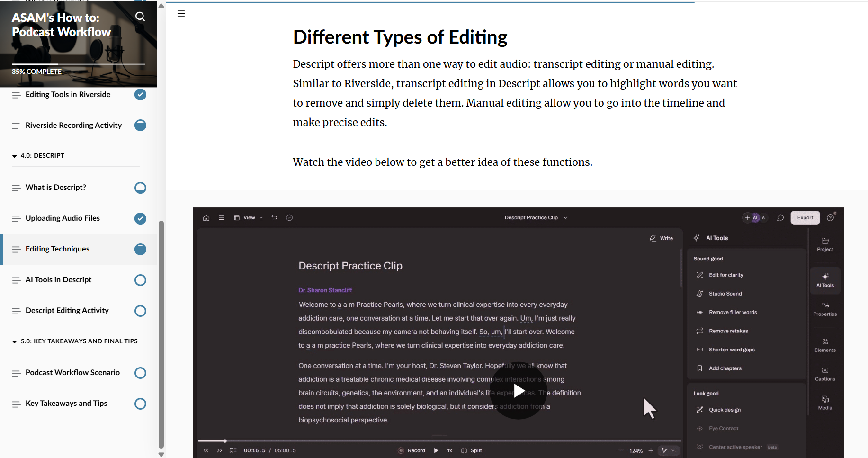Click the Record button

pyautogui.click(x=412, y=450)
